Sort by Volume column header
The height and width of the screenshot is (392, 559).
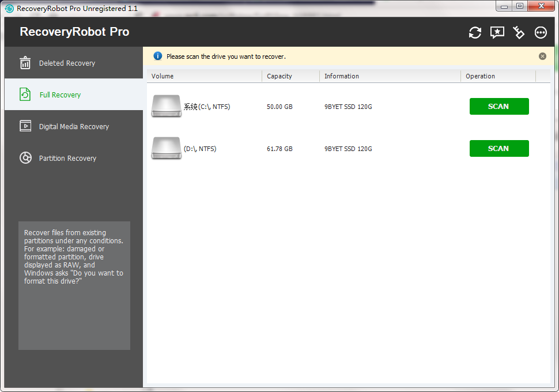[x=204, y=76]
